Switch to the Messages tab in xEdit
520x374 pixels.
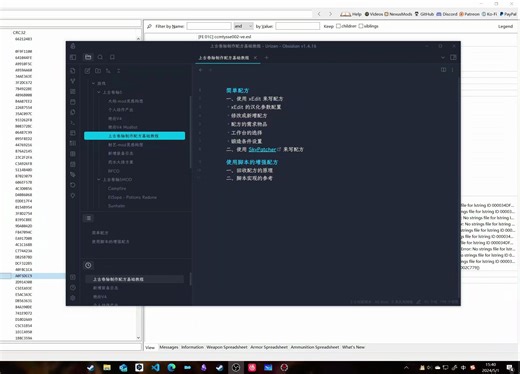pyautogui.click(x=169, y=347)
